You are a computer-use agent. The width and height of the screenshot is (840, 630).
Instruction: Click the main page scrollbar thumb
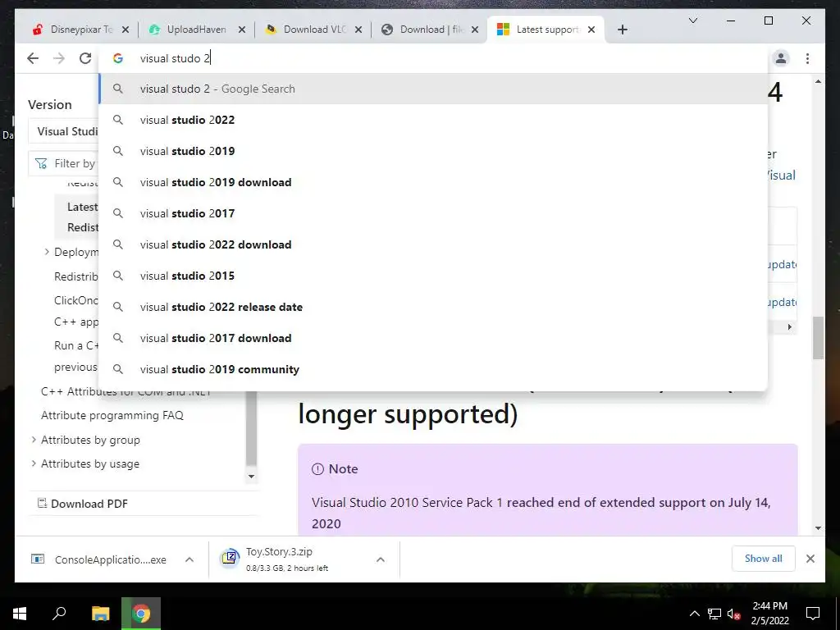click(818, 338)
